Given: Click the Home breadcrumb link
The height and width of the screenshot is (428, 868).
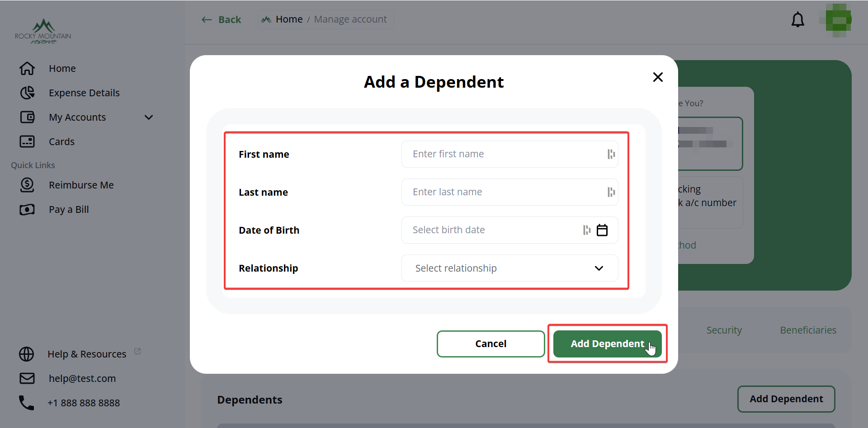Looking at the screenshot, I should coord(289,19).
